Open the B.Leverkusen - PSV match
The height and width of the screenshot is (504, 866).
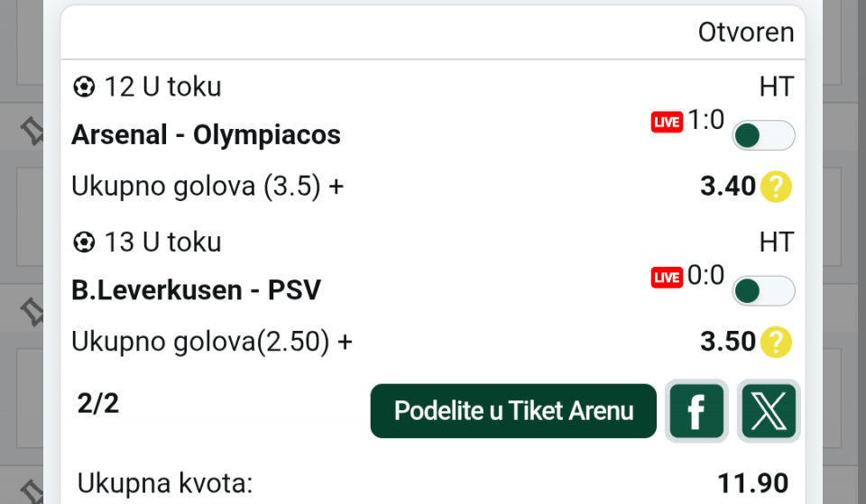pos(196,290)
